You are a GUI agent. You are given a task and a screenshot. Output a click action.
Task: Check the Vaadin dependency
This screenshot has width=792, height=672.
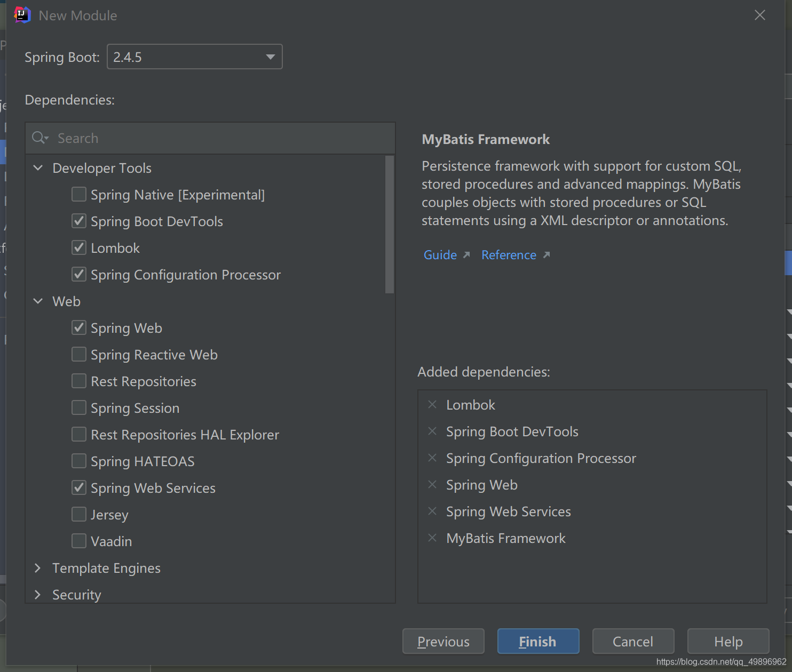[x=79, y=541]
